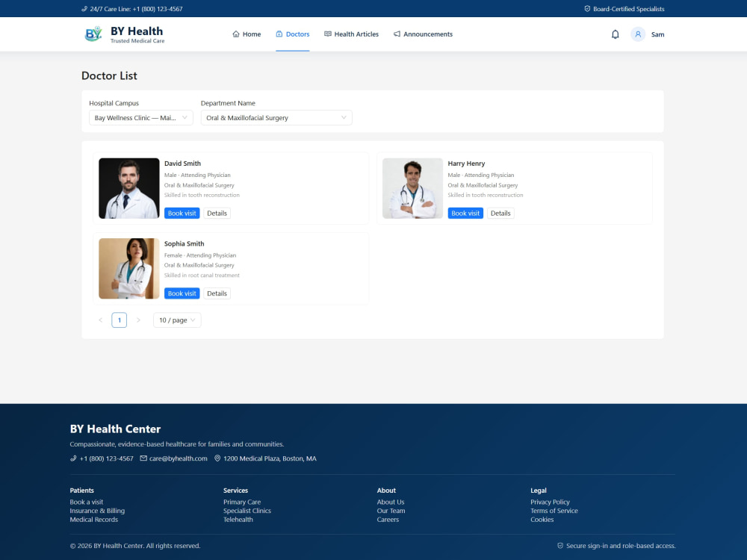747x560 pixels.
Task: Open Cookies footer link
Action: pyautogui.click(x=542, y=520)
